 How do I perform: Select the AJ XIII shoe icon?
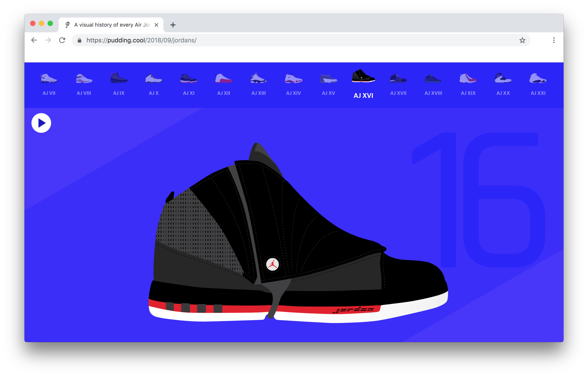pyautogui.click(x=258, y=78)
